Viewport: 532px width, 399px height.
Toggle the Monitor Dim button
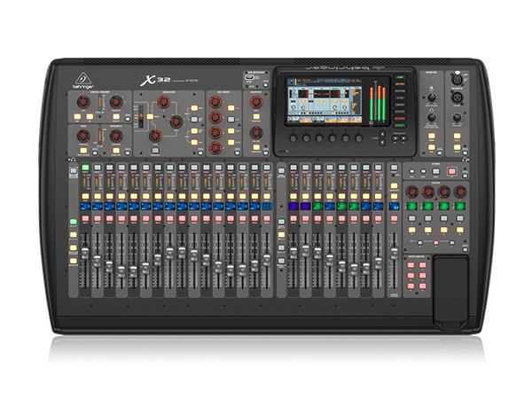(x=431, y=147)
